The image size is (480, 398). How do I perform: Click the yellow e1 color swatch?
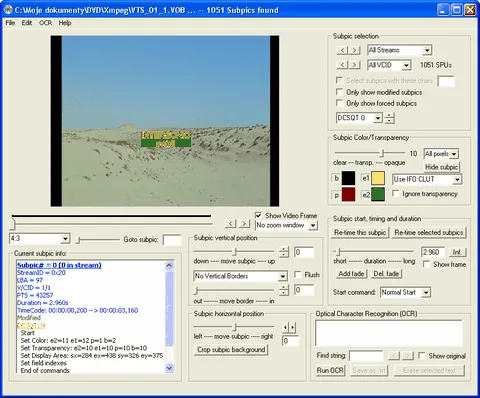378,178
